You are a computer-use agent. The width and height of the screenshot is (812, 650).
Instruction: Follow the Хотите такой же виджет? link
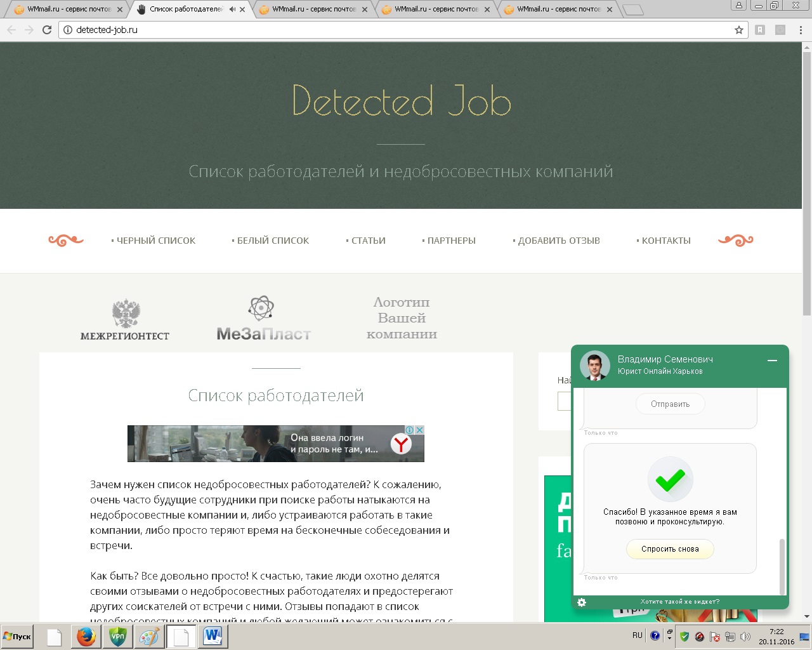point(680,602)
